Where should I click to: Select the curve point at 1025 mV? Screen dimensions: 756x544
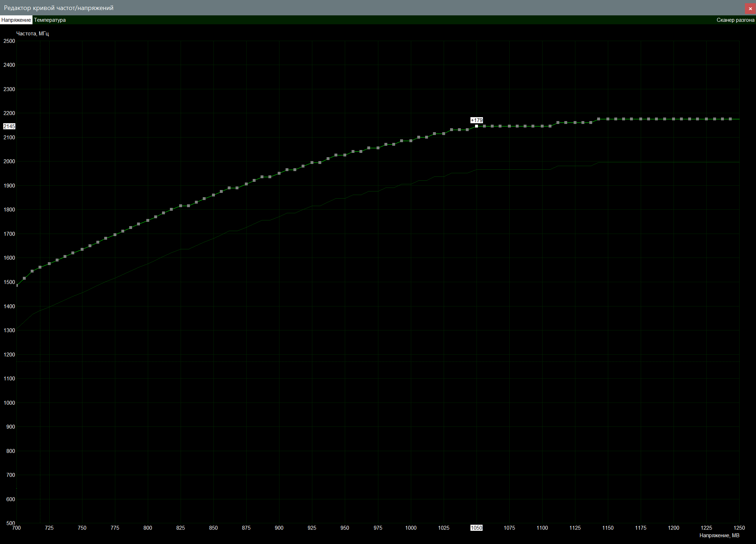tap(444, 134)
